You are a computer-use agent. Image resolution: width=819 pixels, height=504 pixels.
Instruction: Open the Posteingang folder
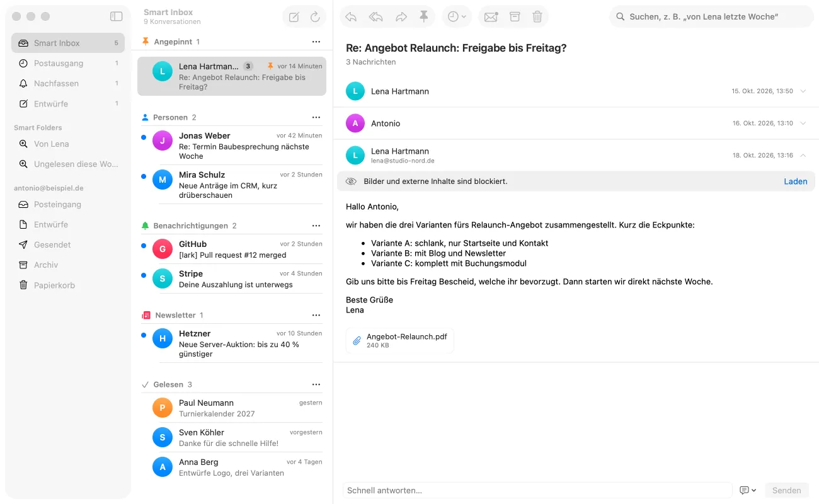pos(68,204)
